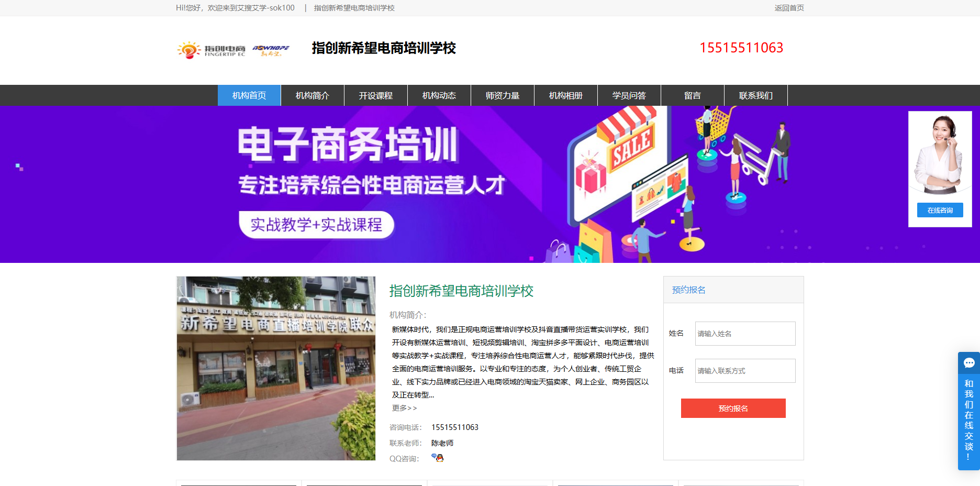Open the 留言 navigation item

click(x=693, y=95)
